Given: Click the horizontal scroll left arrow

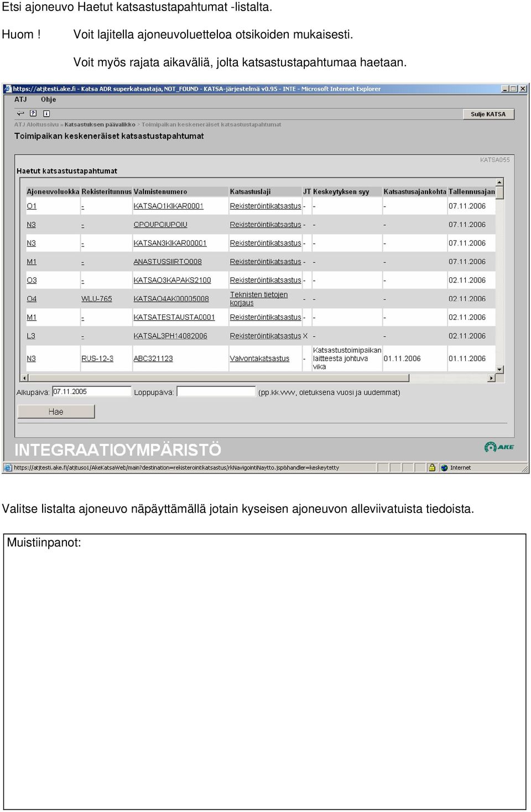Looking at the screenshot, I should (x=24, y=378).
